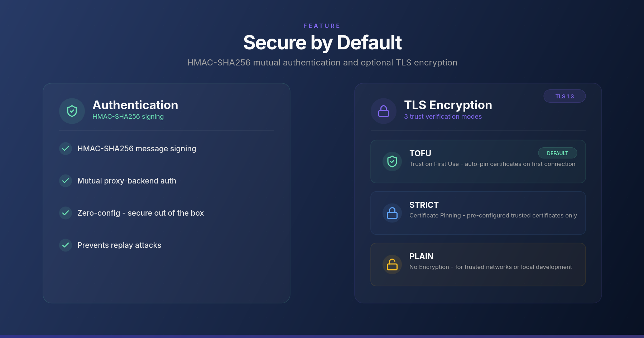
Task: Click the TOFU green shield icon
Action: tap(392, 162)
